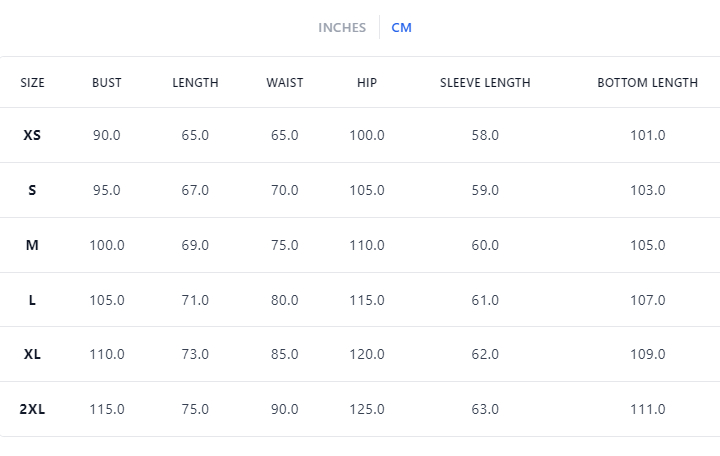
Task: Select the CM unit toggle
Action: pyautogui.click(x=401, y=28)
